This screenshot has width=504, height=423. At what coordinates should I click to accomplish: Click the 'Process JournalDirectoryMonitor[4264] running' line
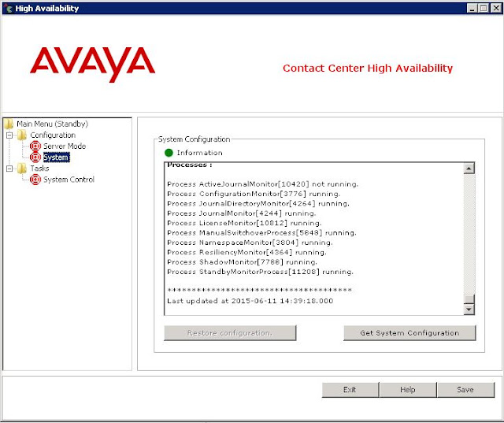[258, 203]
